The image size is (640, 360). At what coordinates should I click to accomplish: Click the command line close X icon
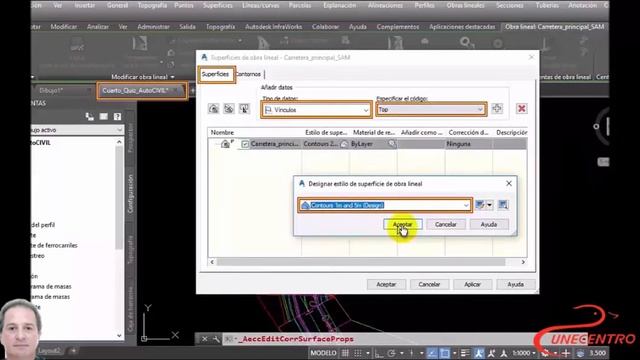tap(205, 339)
